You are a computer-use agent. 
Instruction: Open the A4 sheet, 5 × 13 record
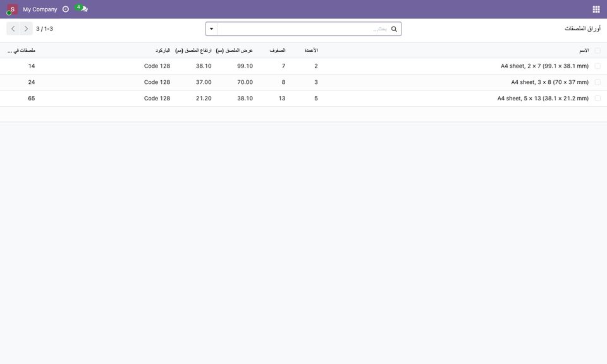coord(543,99)
